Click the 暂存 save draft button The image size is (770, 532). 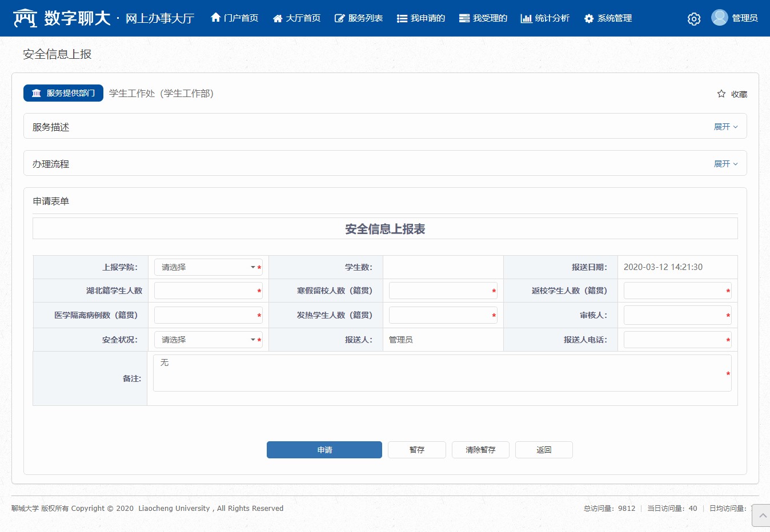tap(416, 450)
